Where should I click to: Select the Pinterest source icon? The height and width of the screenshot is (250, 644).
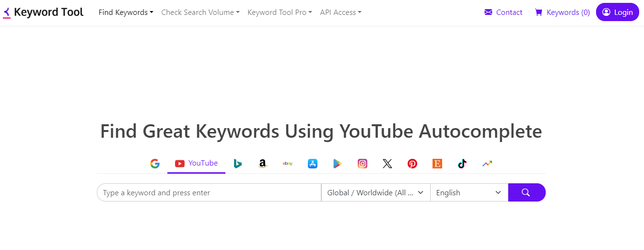coord(412,164)
